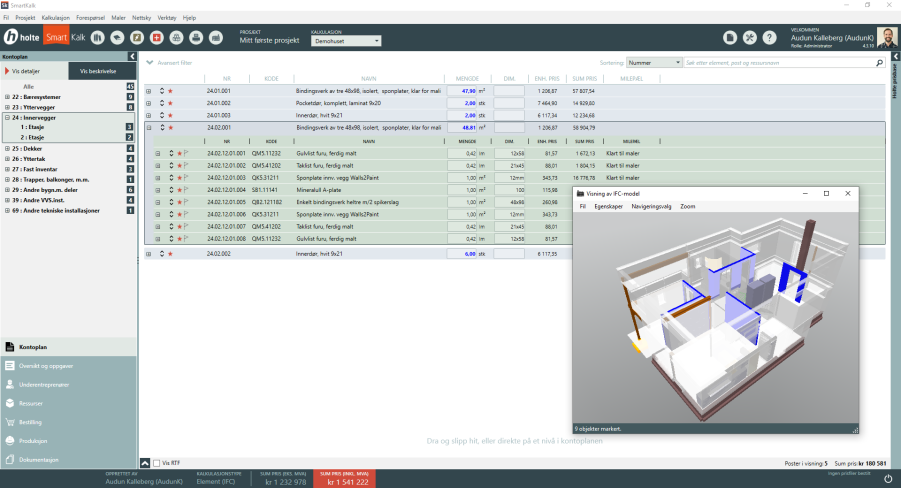
Task: Click the search element input field
Action: pyautogui.click(x=778, y=62)
